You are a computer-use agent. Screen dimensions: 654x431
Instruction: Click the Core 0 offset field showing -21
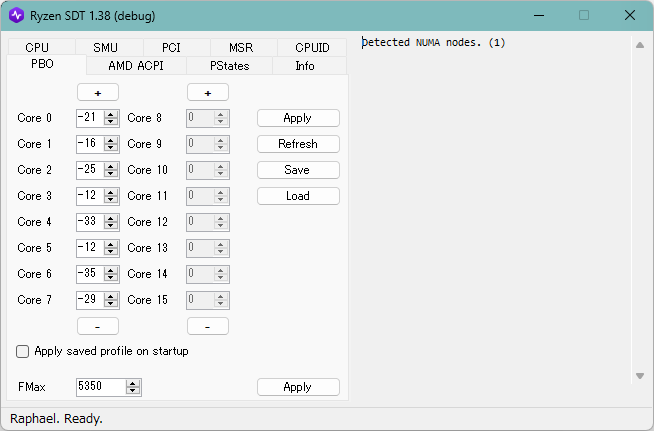coord(90,118)
